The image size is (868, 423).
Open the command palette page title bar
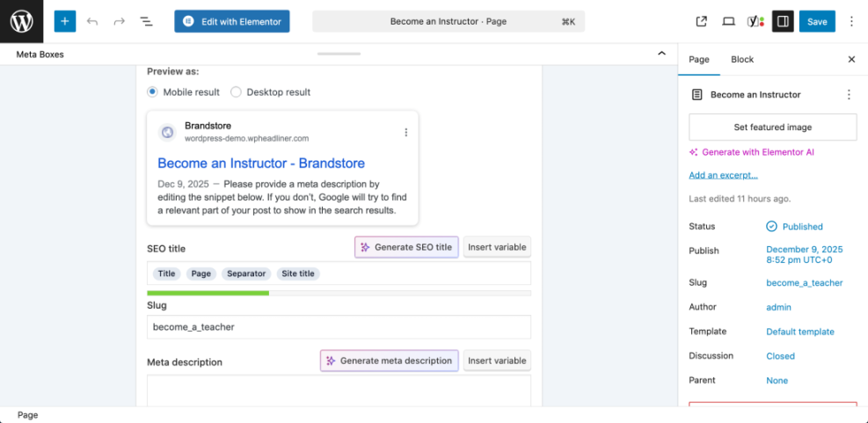click(x=449, y=22)
